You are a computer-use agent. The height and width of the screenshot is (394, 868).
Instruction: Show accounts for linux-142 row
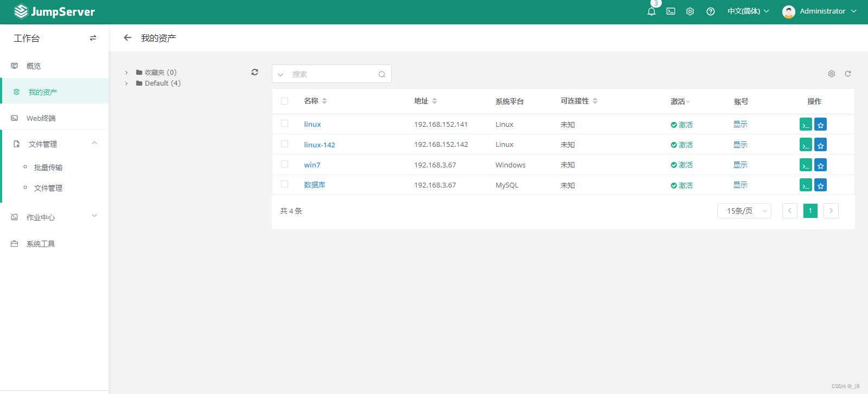741,145
